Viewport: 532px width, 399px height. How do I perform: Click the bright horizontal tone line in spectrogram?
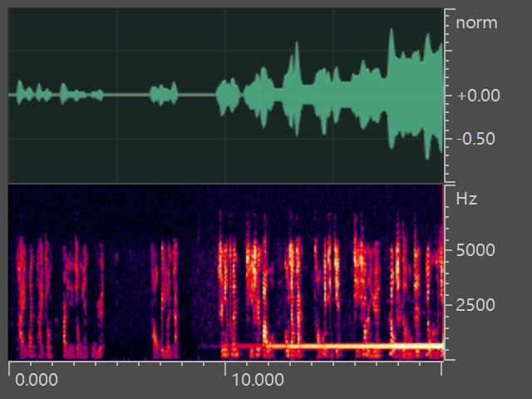pyautogui.click(x=349, y=345)
